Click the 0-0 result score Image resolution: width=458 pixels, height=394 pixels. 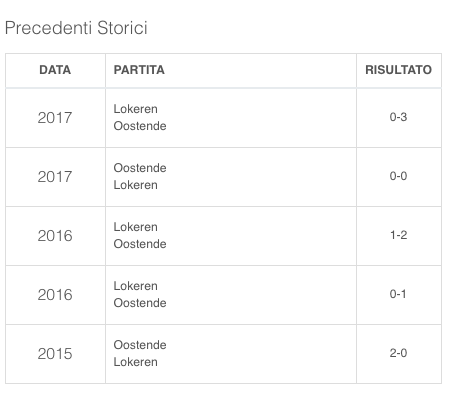point(398,176)
